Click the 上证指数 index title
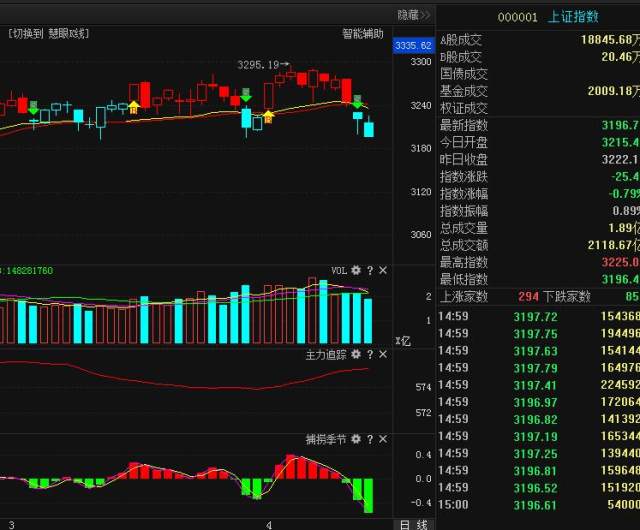 [573, 16]
